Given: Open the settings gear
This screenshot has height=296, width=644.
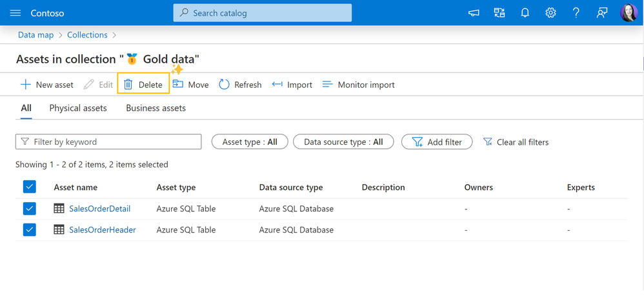Looking at the screenshot, I should coord(550,13).
